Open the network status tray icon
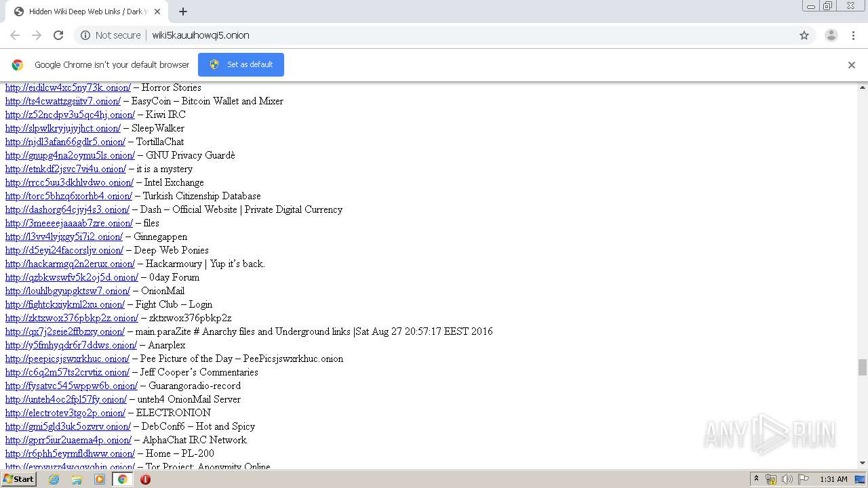The image size is (868, 488). tap(771, 479)
